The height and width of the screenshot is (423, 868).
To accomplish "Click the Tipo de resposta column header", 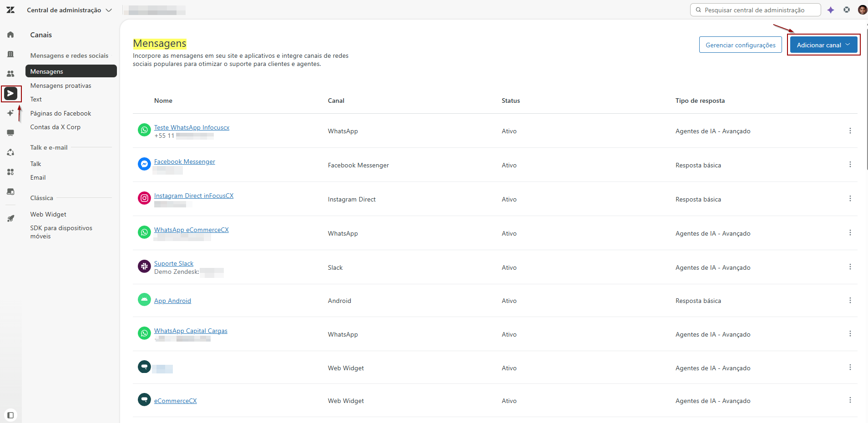I will pyautogui.click(x=700, y=101).
